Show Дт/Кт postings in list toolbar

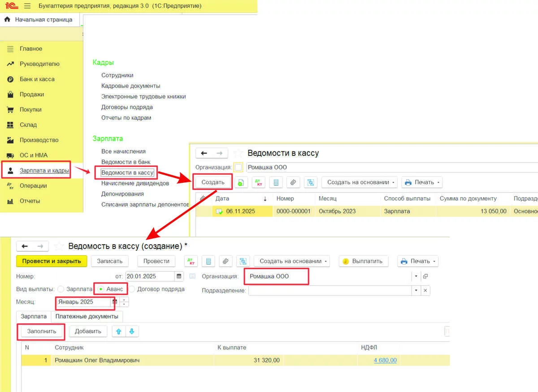pos(259,182)
